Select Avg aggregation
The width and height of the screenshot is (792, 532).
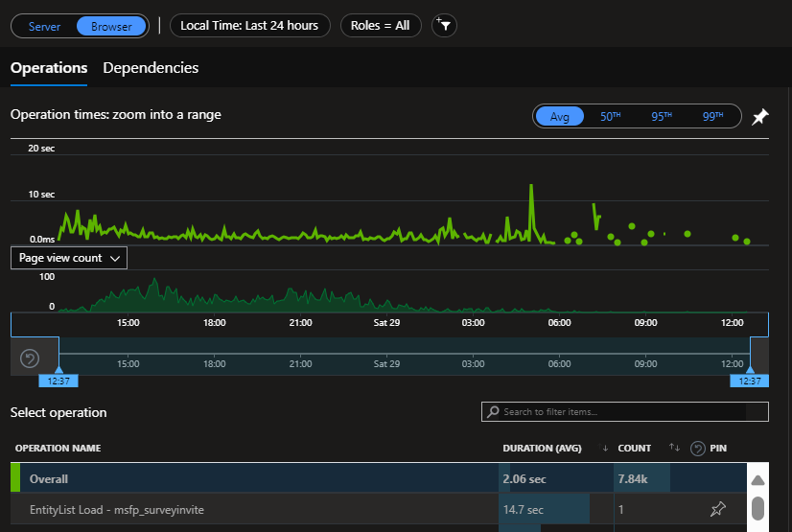(560, 117)
